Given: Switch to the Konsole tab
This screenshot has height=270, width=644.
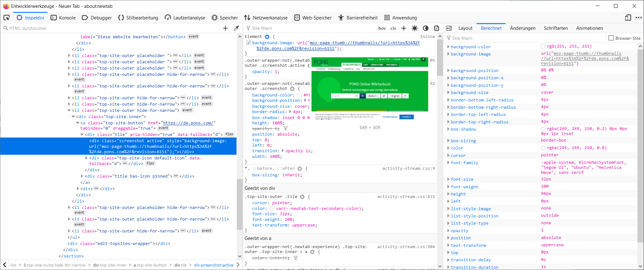Looking at the screenshot, I should point(63,18).
